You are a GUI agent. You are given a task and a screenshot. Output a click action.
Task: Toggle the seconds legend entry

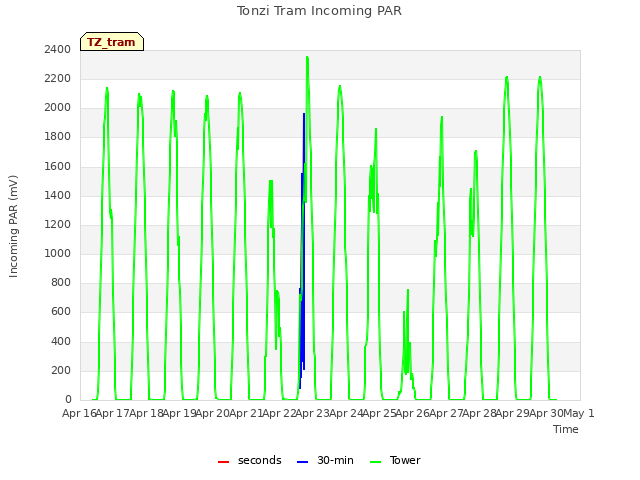click(250, 460)
